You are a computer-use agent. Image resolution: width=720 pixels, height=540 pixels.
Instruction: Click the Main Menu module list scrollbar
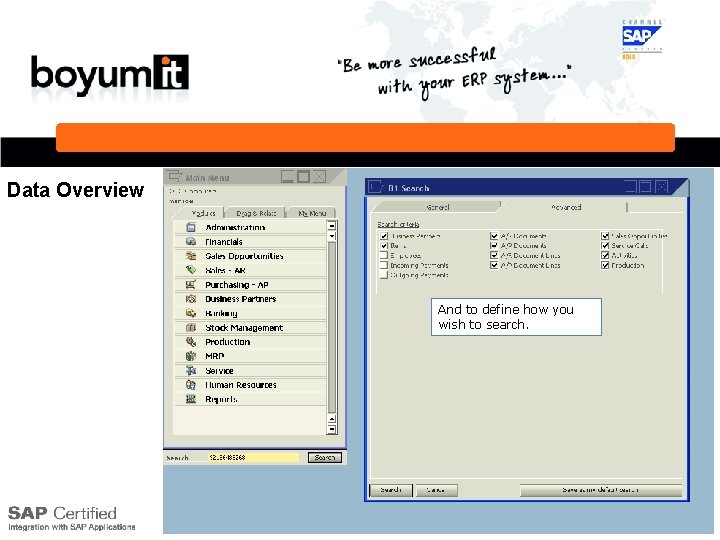[x=332, y=327]
